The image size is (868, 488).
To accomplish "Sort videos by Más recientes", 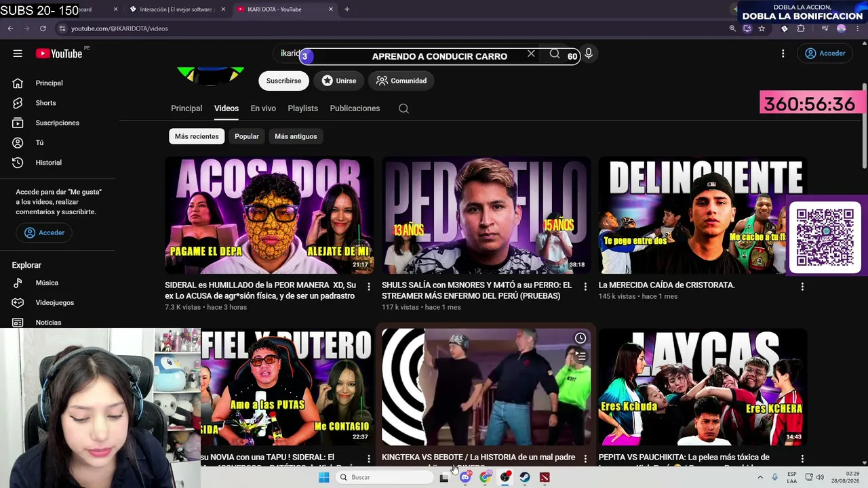I will [x=197, y=136].
